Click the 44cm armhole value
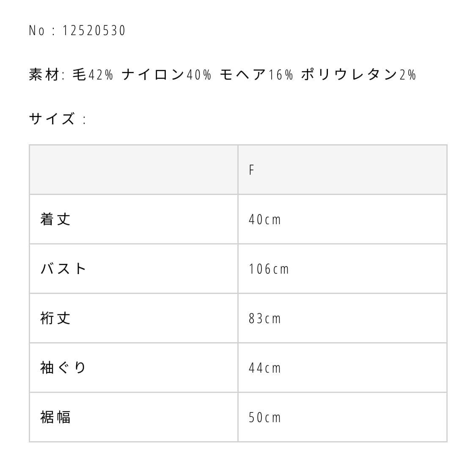This screenshot has height=464, width=476. [265, 368]
